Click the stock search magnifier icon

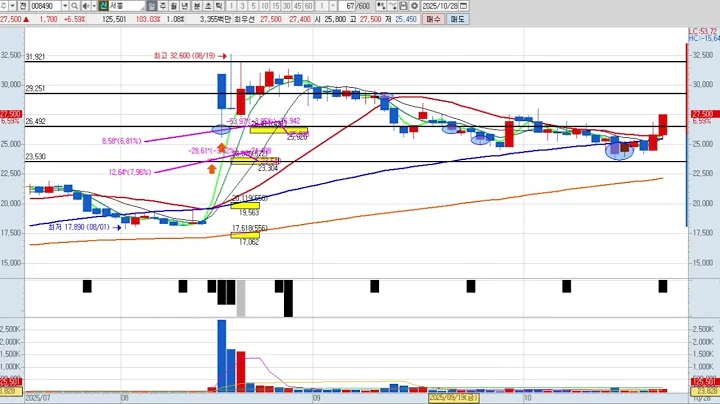coord(74,6)
